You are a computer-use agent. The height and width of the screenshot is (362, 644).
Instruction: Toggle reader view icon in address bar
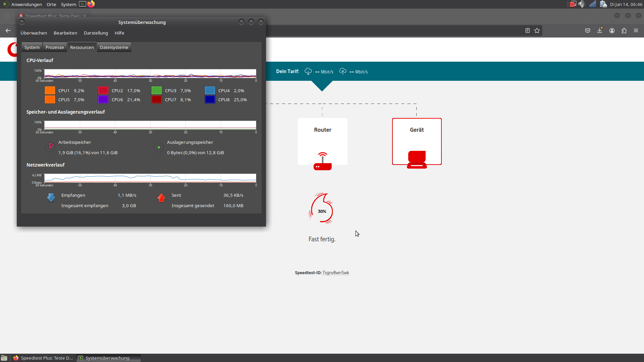point(527,31)
